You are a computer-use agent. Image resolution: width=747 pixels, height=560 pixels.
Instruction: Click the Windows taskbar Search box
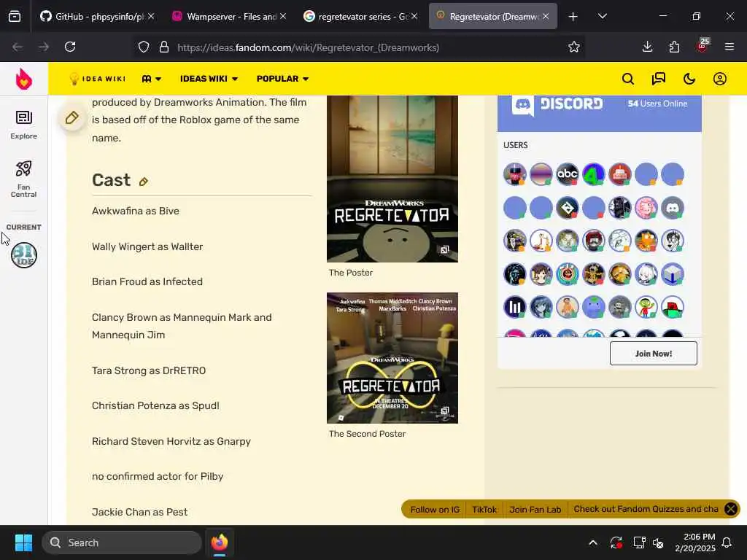click(x=122, y=542)
